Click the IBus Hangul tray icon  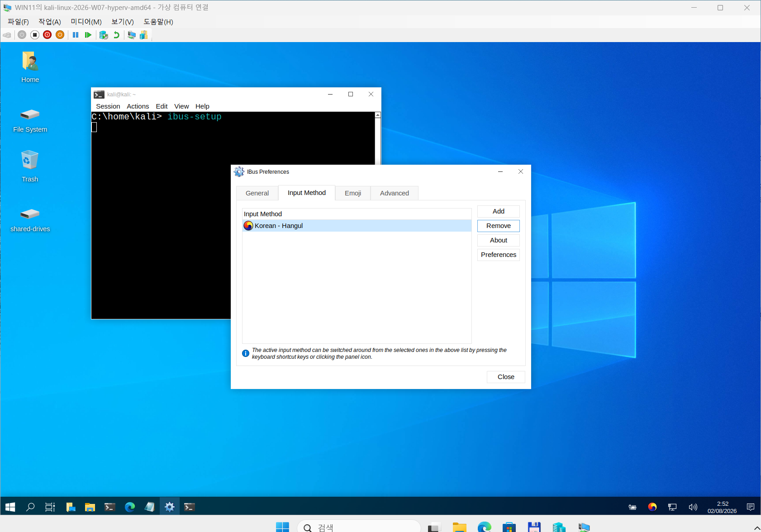[x=652, y=507]
